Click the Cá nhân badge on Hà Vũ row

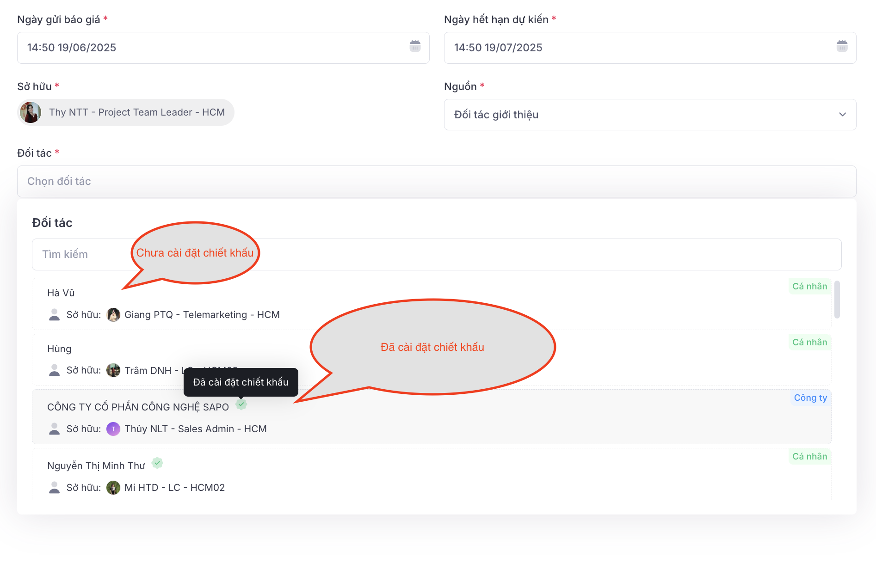[810, 286]
